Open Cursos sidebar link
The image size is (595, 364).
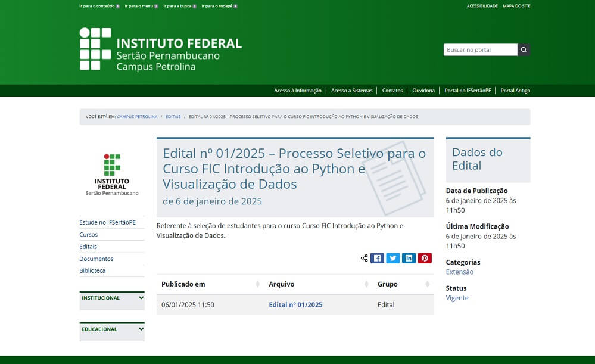click(x=88, y=235)
